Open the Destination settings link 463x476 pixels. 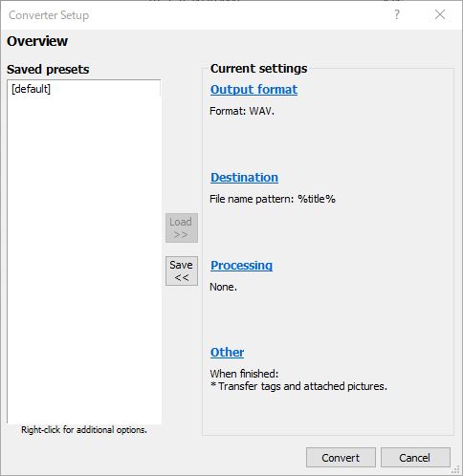244,178
